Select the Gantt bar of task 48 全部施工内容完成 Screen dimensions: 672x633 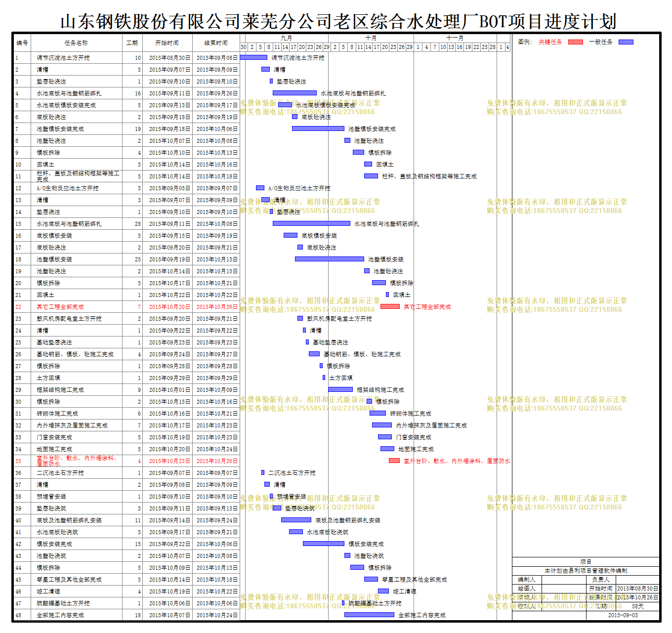[x=369, y=615]
